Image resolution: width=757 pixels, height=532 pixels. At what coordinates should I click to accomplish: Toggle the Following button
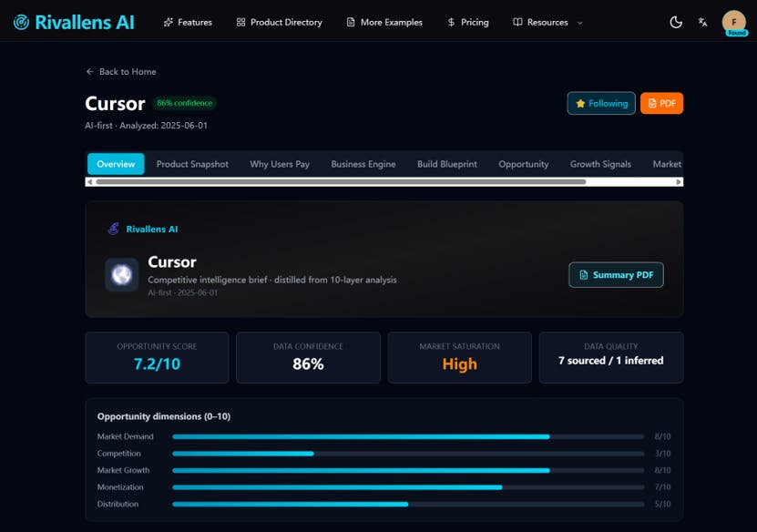[x=601, y=103]
